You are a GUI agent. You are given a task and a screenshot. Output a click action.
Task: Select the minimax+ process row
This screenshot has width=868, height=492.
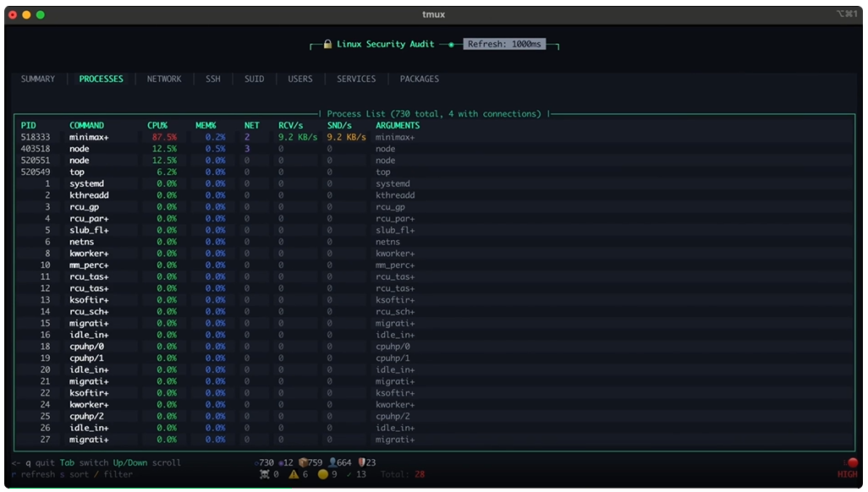[88, 137]
